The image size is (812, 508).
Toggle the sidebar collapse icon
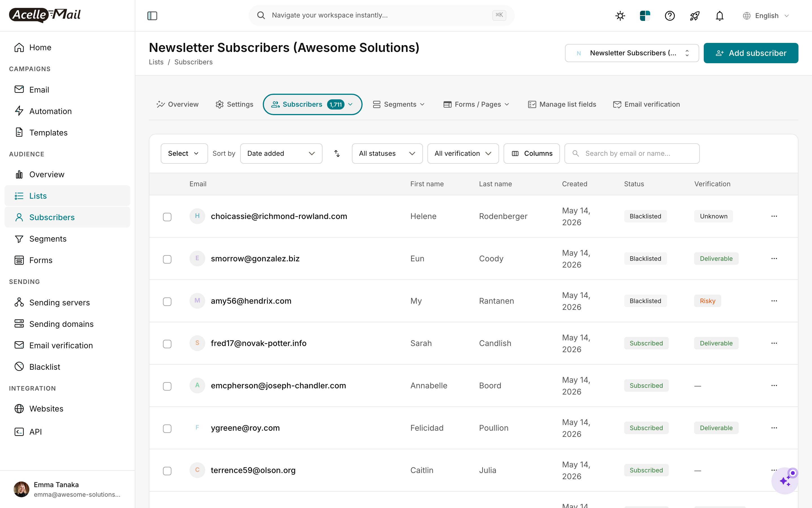click(x=152, y=16)
